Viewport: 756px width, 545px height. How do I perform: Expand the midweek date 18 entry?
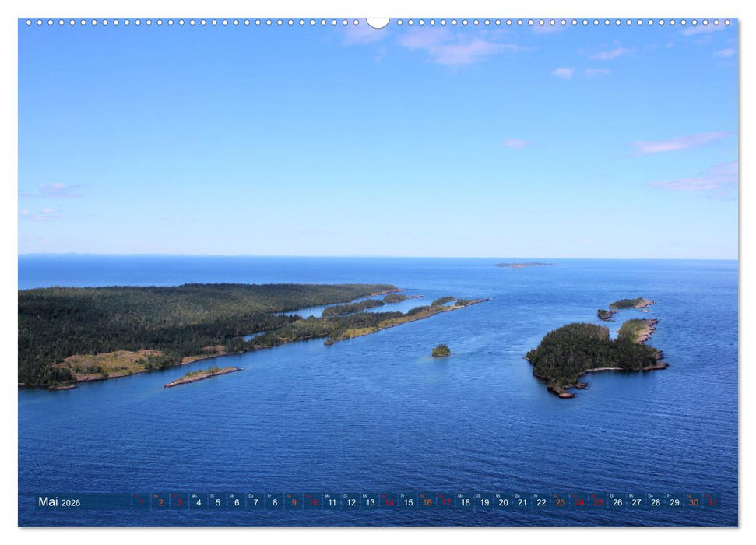[x=464, y=501]
